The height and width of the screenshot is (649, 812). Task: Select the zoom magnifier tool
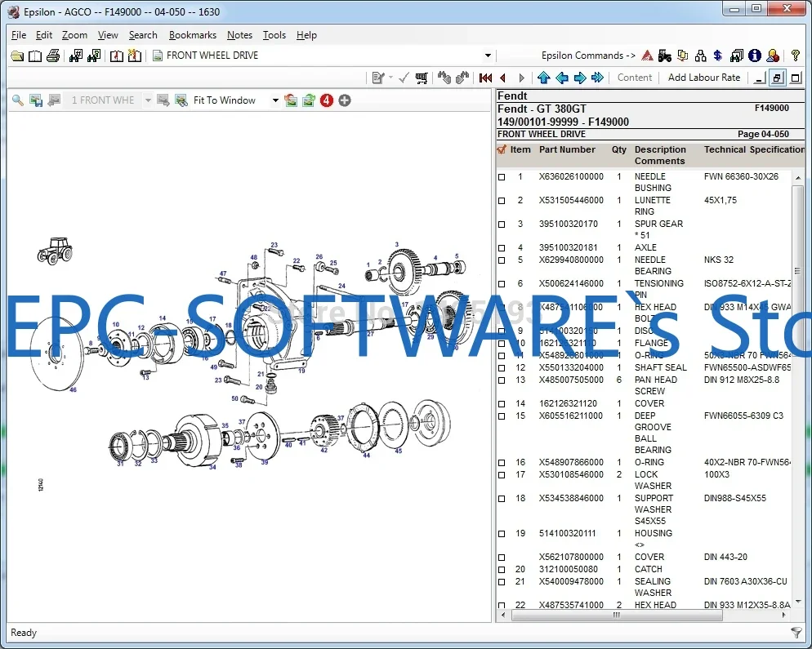[16, 100]
